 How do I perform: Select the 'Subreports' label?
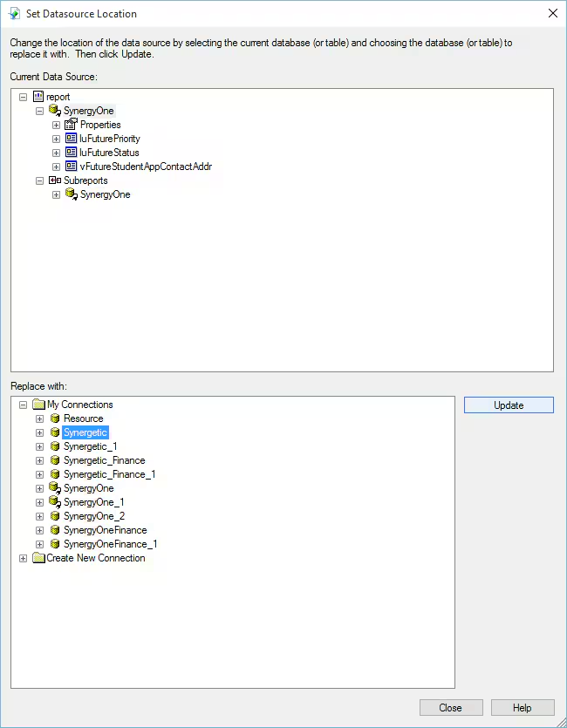point(85,180)
